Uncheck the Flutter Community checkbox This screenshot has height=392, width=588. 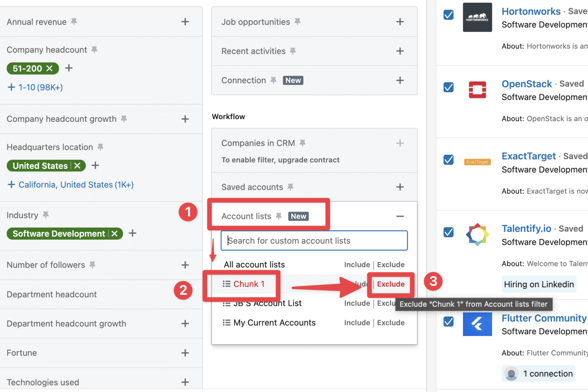tap(448, 322)
